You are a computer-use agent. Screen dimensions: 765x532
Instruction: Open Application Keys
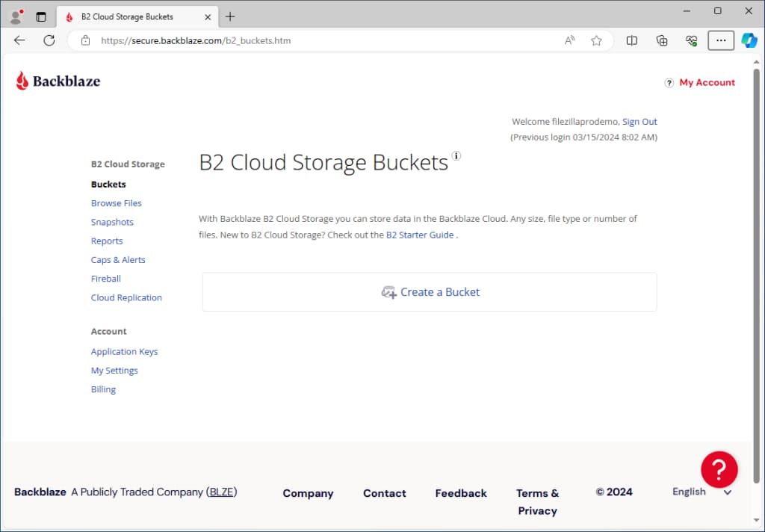click(125, 351)
